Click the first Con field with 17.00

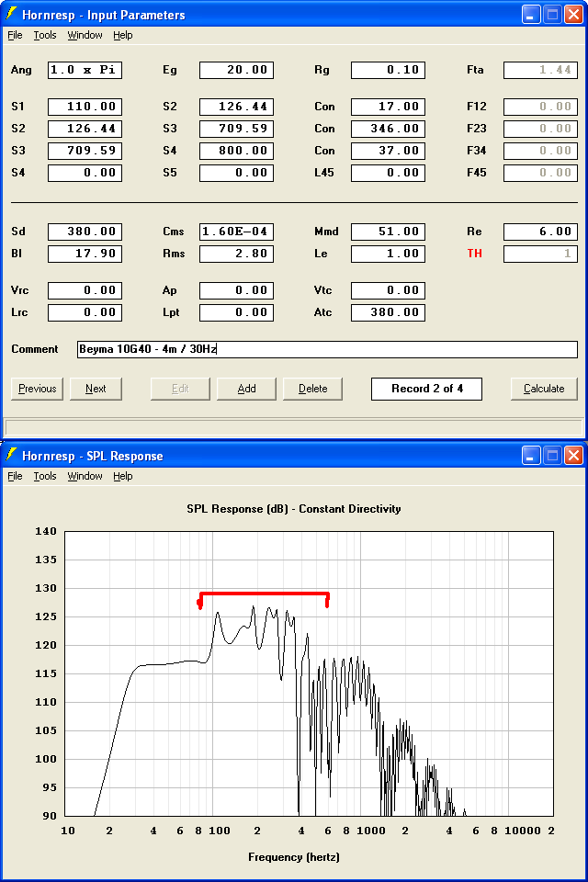point(389,107)
